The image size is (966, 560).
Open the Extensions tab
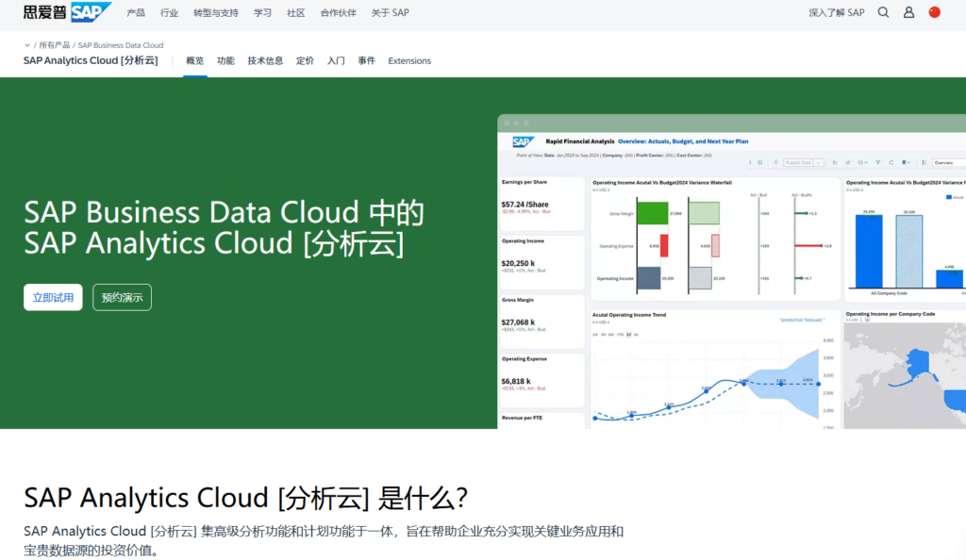click(409, 61)
